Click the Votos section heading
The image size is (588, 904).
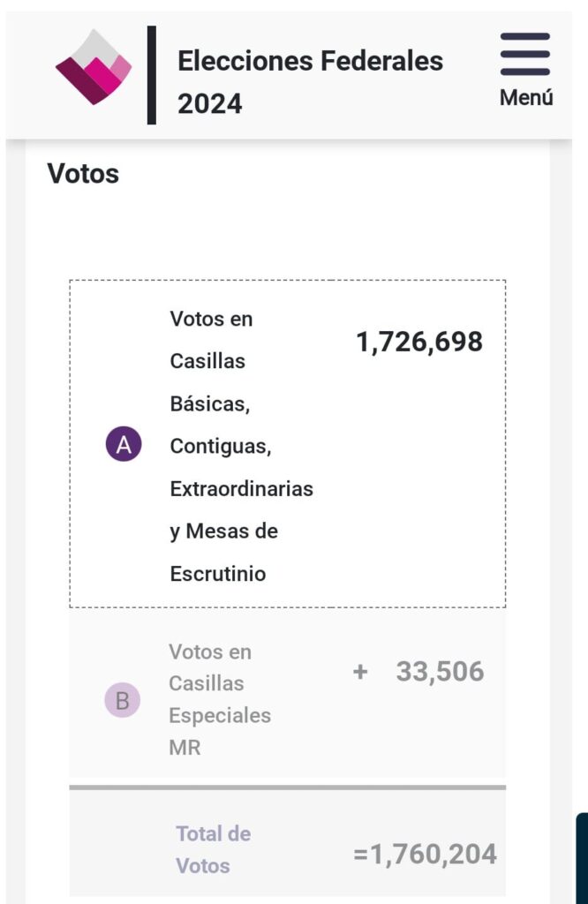(x=83, y=174)
